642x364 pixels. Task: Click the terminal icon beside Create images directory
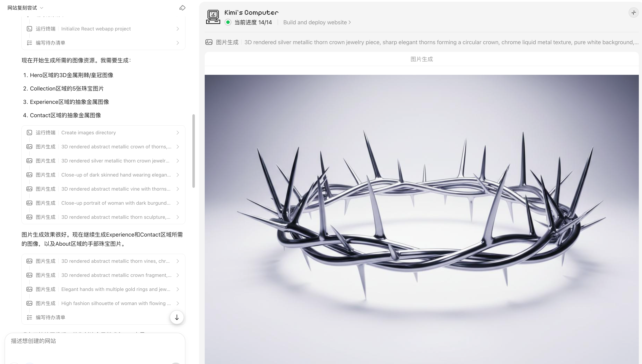[x=29, y=133]
